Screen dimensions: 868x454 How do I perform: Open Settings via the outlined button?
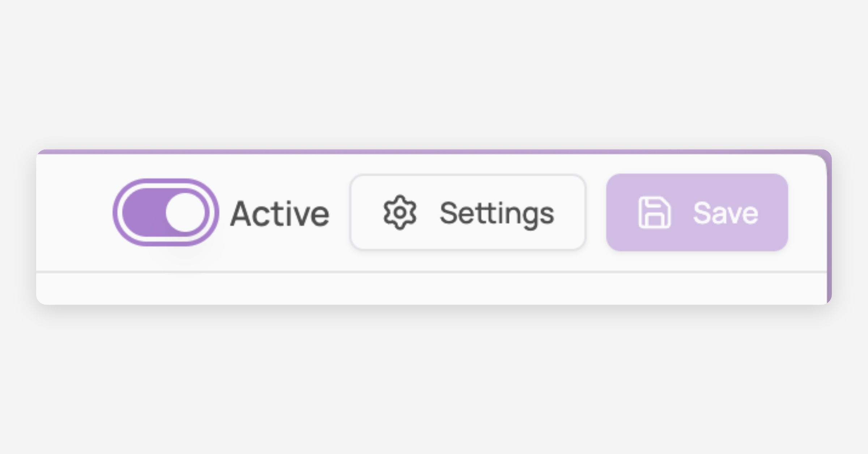(x=468, y=213)
